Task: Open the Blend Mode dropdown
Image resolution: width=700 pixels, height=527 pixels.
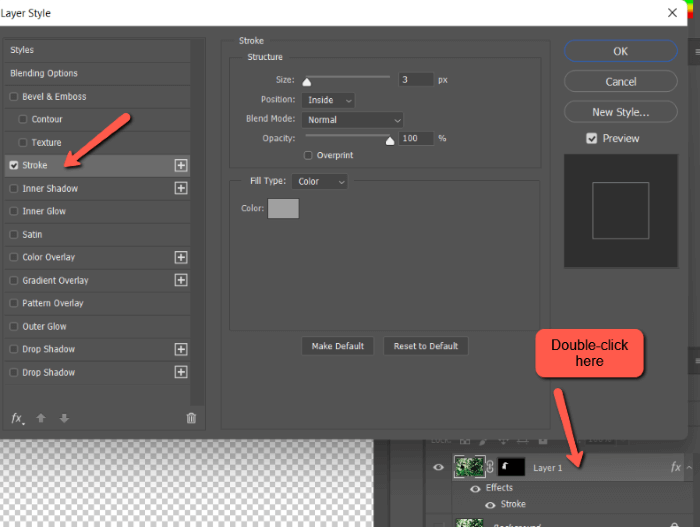Action: point(352,120)
